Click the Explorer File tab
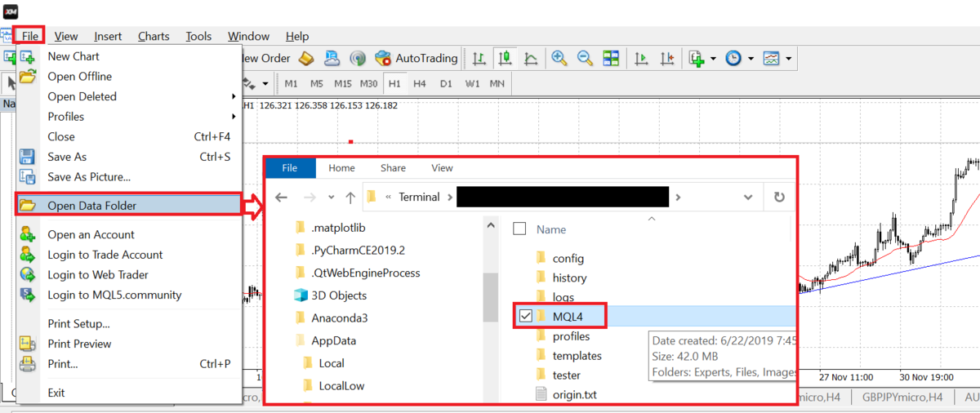Screen dimensions: 980x413 click(x=290, y=168)
